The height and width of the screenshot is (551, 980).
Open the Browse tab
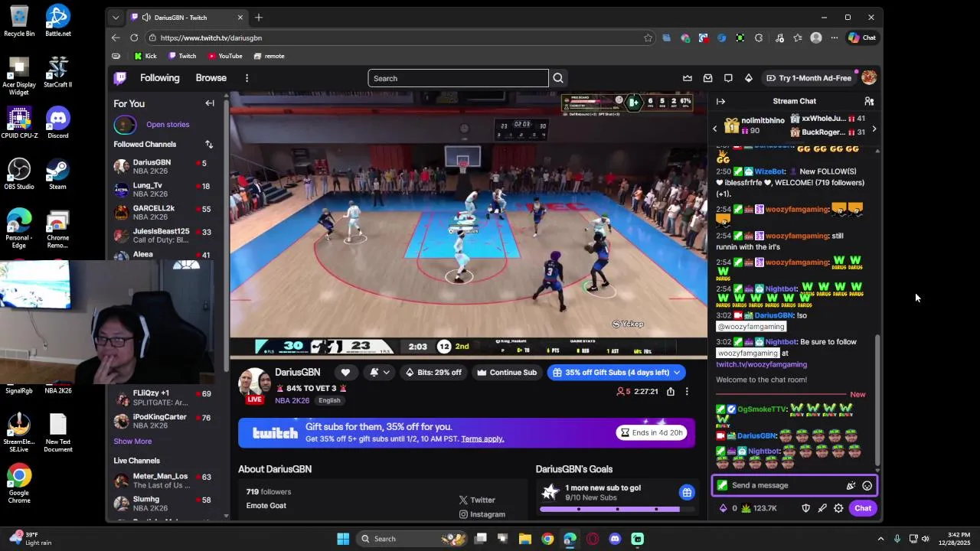point(211,78)
